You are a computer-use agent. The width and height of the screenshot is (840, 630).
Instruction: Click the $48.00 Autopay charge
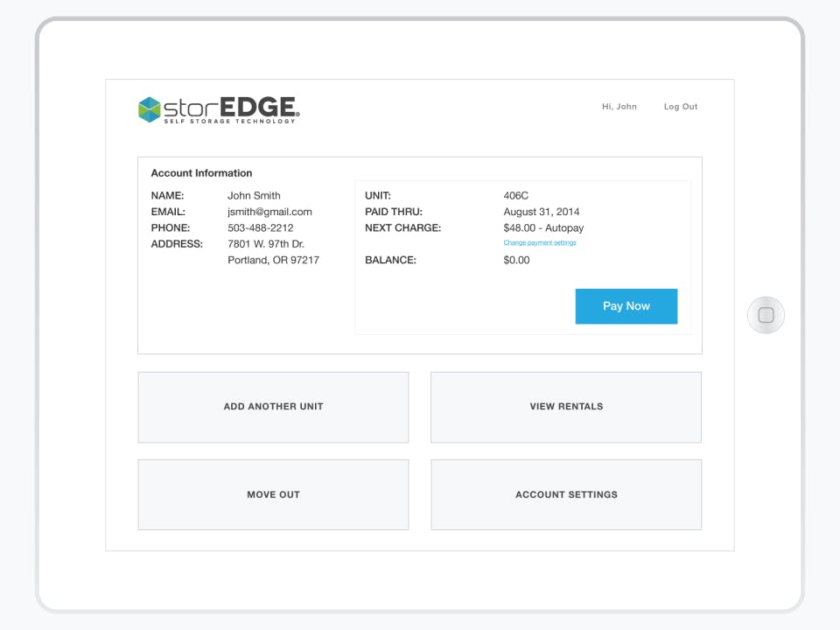[542, 227]
